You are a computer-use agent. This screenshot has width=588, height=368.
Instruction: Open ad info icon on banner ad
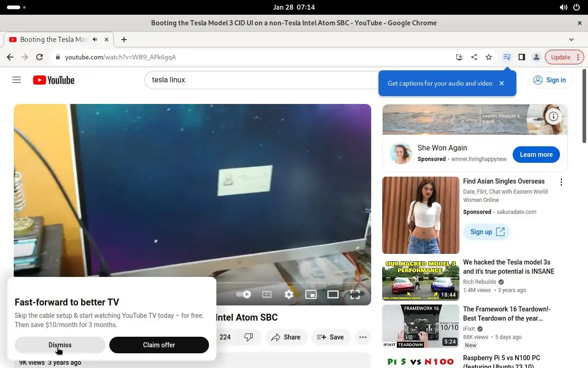click(554, 116)
